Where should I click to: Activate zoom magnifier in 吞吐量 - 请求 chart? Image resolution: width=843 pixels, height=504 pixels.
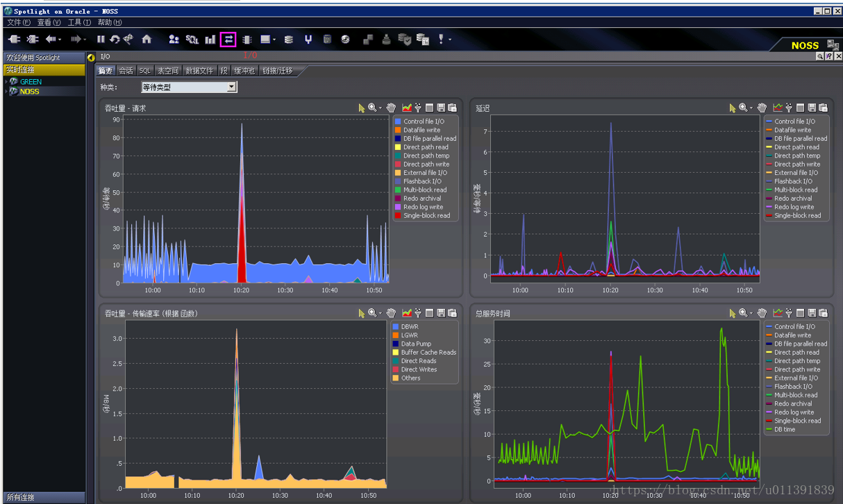pyautogui.click(x=372, y=108)
